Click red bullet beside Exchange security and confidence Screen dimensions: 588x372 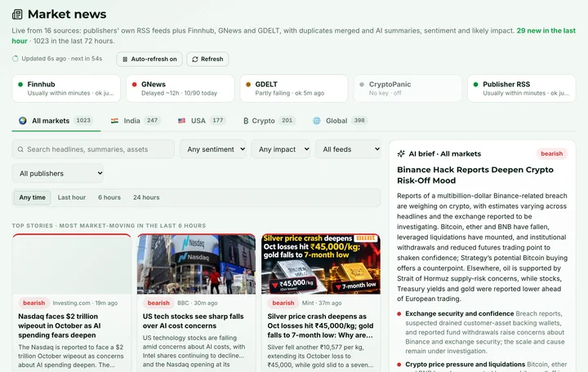point(399,314)
